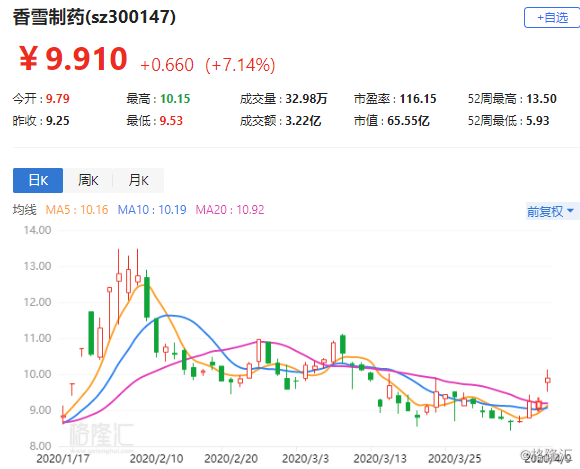The width and height of the screenshot is (580, 469).
Task: Click the 52周最高 value 13.50
Action: (541, 99)
